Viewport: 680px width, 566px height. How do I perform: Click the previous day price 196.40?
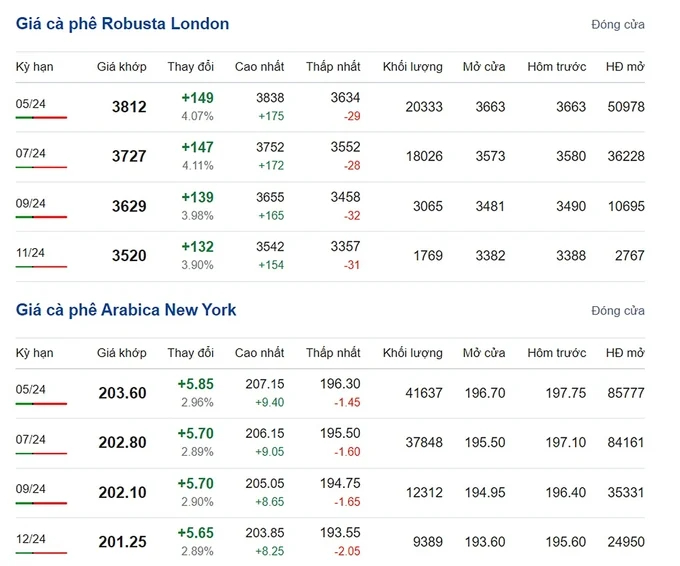point(566,492)
